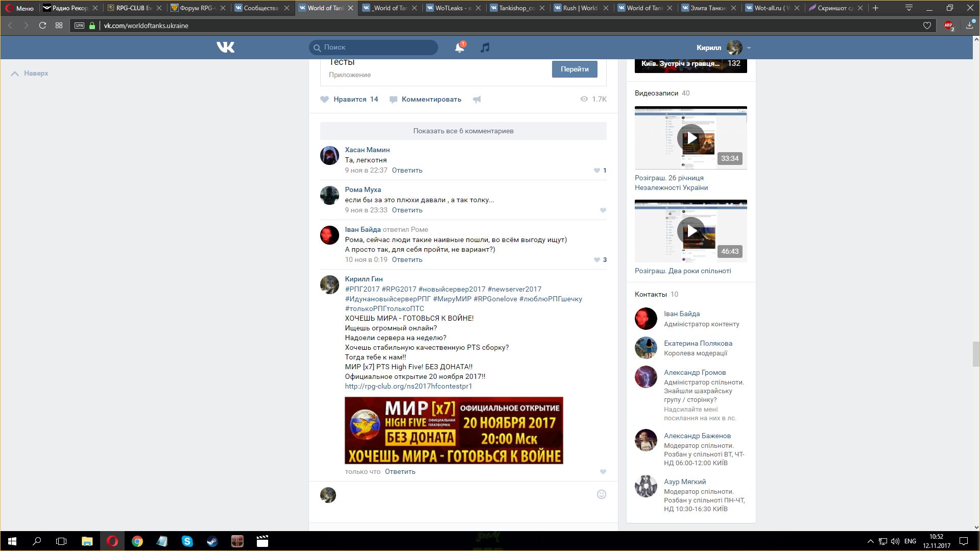Click the page vertical scrollbar thumb
Image resolution: width=980 pixels, height=551 pixels.
click(976, 354)
